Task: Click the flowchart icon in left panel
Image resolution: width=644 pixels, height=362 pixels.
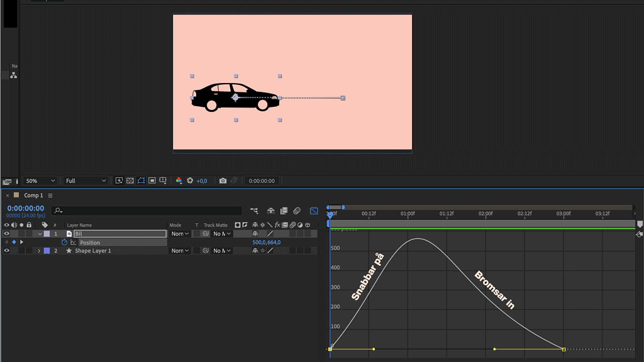Action: [14, 75]
